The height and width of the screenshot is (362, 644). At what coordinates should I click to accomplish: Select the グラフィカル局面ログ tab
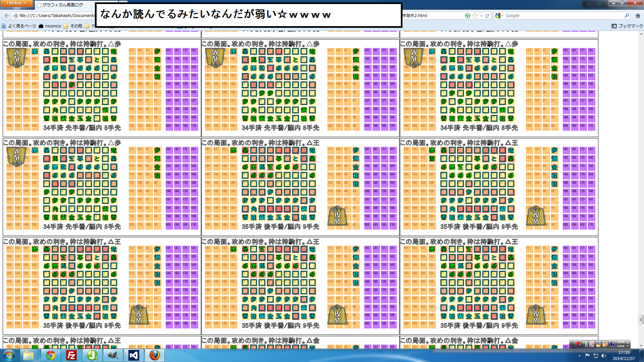pyautogui.click(x=62, y=5)
